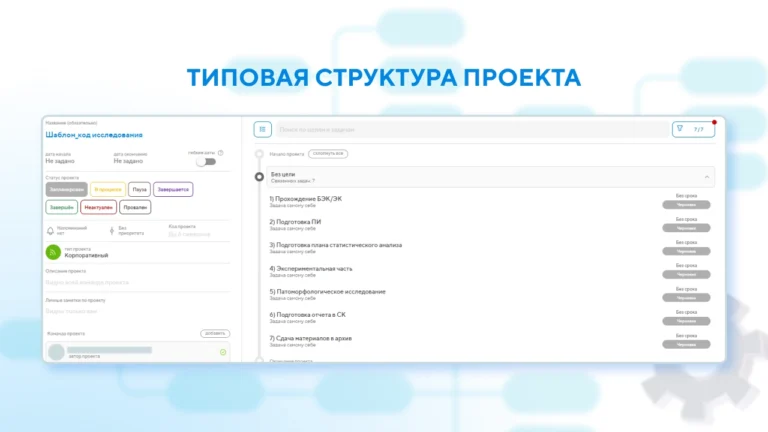Screen dimensions: 768x432
Task: Click the project description field
Action: coord(138,283)
